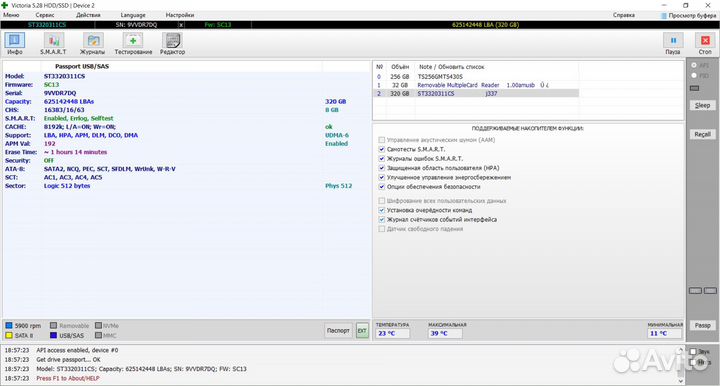Open the Справка menu
Image resolution: width=720 pixels, height=386 pixels.
tap(624, 15)
